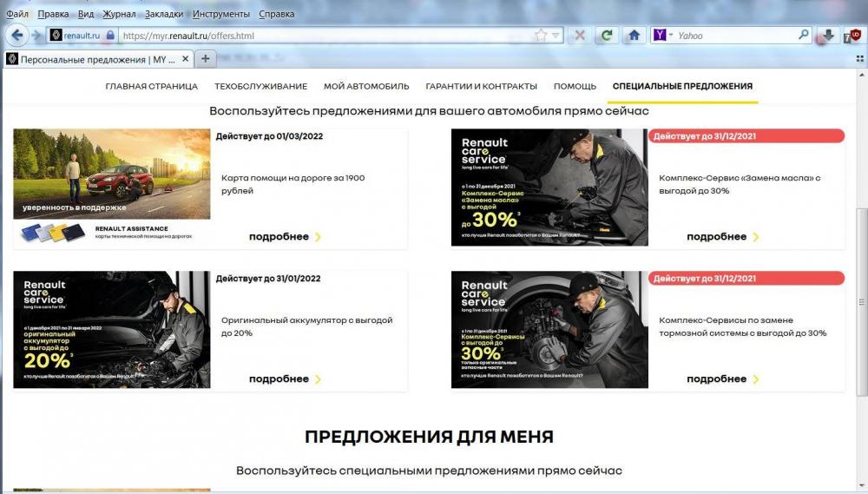Open the uBlock shield extension icon
Viewport: 868px width, 494px height.
(852, 36)
